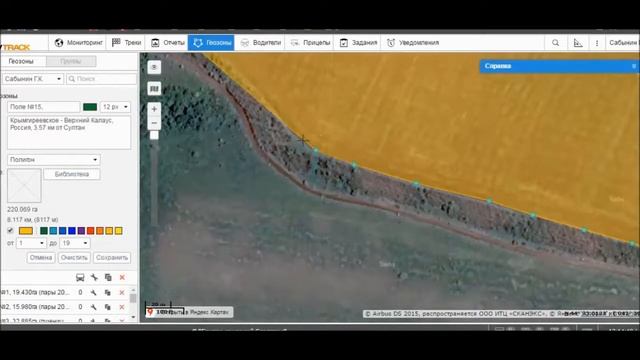Open the Задания tab
The width and height of the screenshot is (640, 360).
(358, 42)
